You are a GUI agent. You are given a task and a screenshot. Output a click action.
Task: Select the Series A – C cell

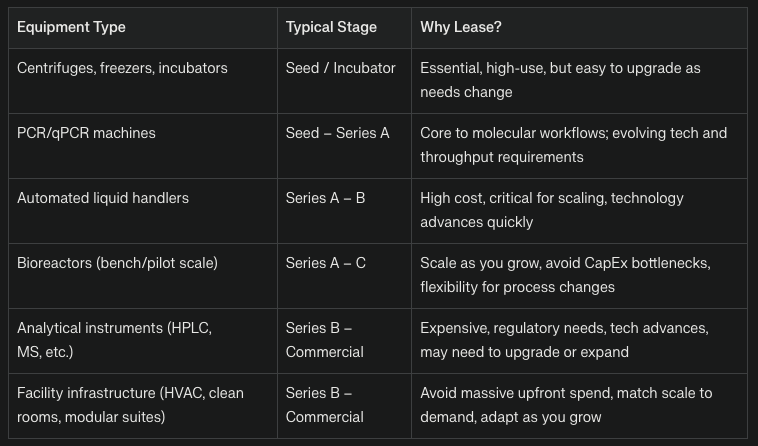pyautogui.click(x=344, y=276)
